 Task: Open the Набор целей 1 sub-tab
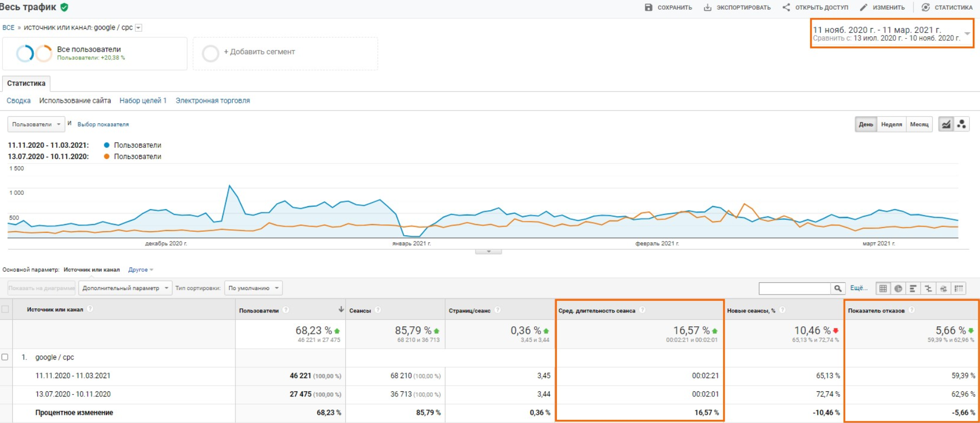(143, 101)
